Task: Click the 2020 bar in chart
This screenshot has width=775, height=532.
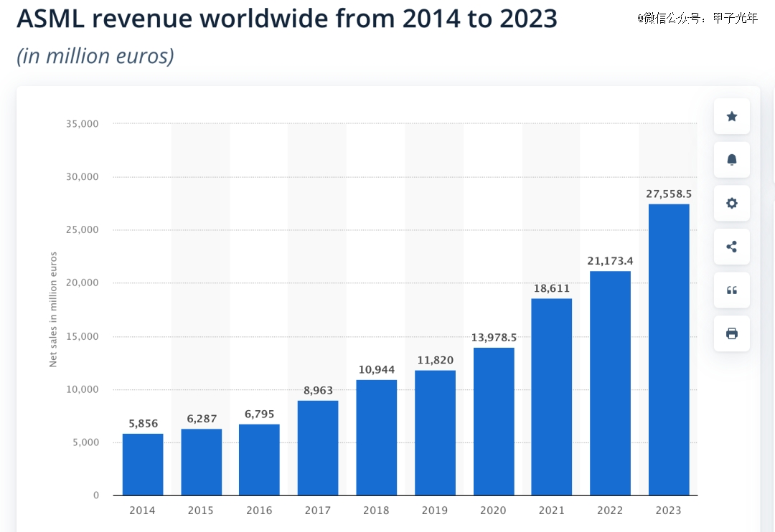Action: [x=494, y=422]
